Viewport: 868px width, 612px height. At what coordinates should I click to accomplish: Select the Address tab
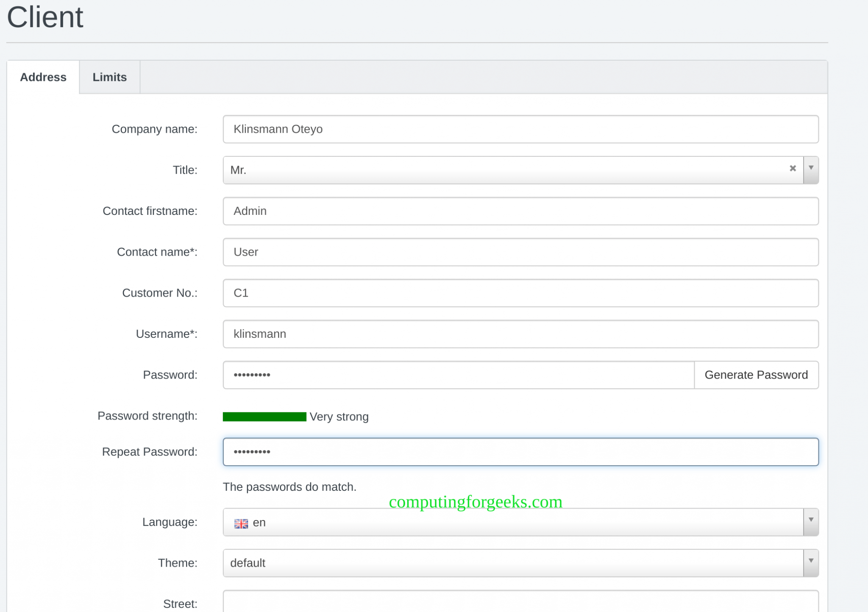click(x=43, y=77)
